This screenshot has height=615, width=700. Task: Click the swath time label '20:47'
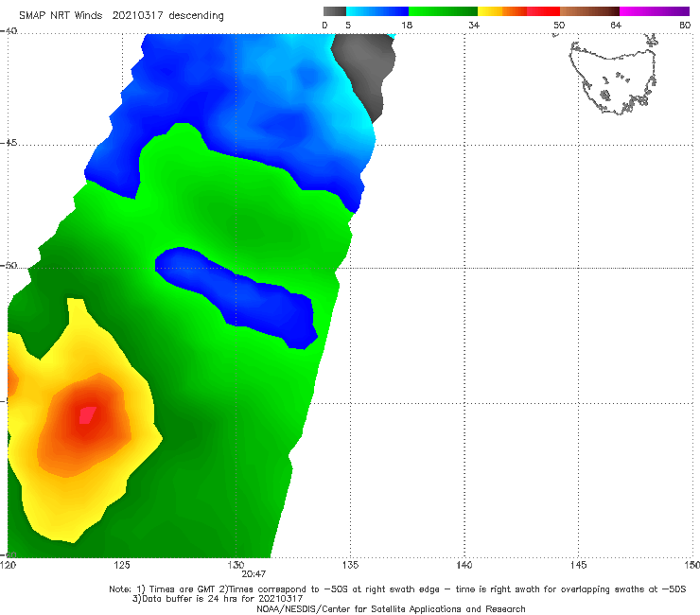pyautogui.click(x=254, y=574)
